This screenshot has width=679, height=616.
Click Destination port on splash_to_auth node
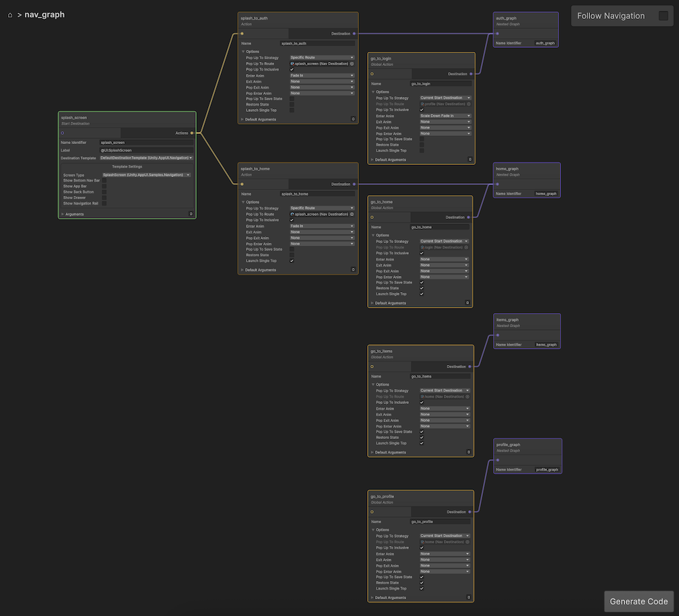354,33
